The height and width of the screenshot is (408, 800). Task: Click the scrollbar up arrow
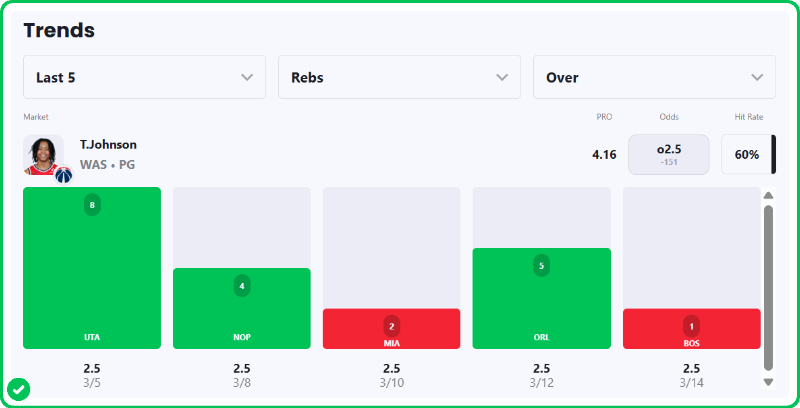point(768,196)
